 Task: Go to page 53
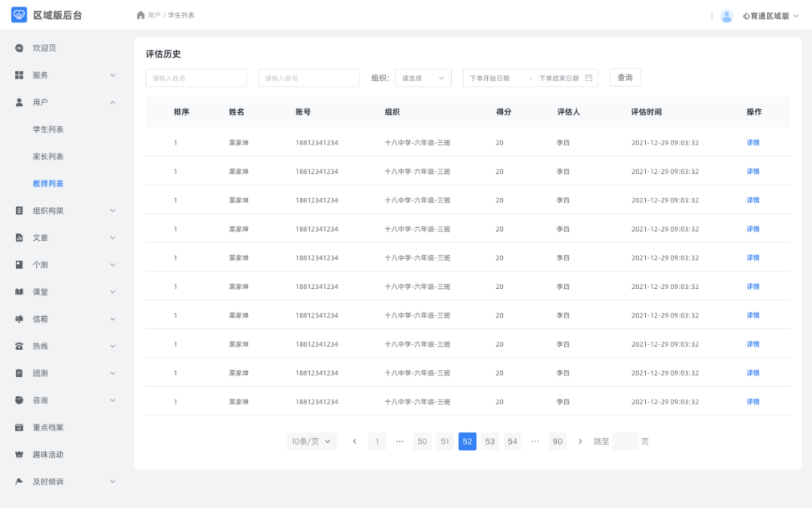(x=490, y=442)
